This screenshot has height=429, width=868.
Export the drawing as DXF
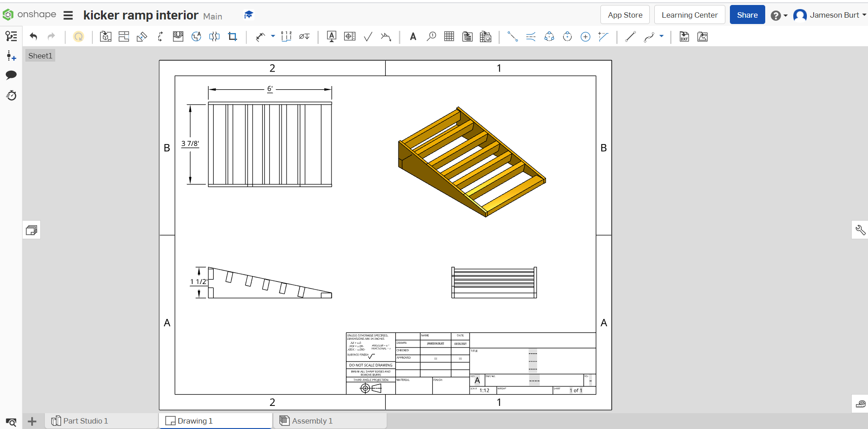click(x=684, y=37)
